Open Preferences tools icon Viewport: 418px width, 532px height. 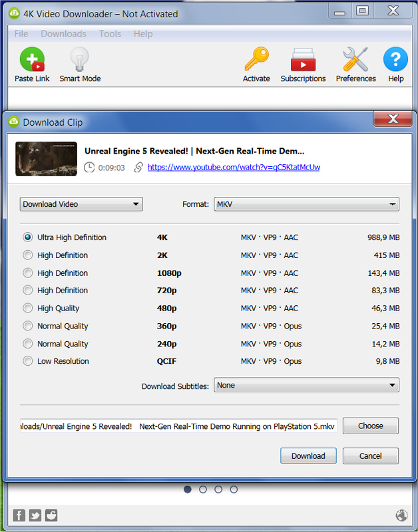point(355,59)
